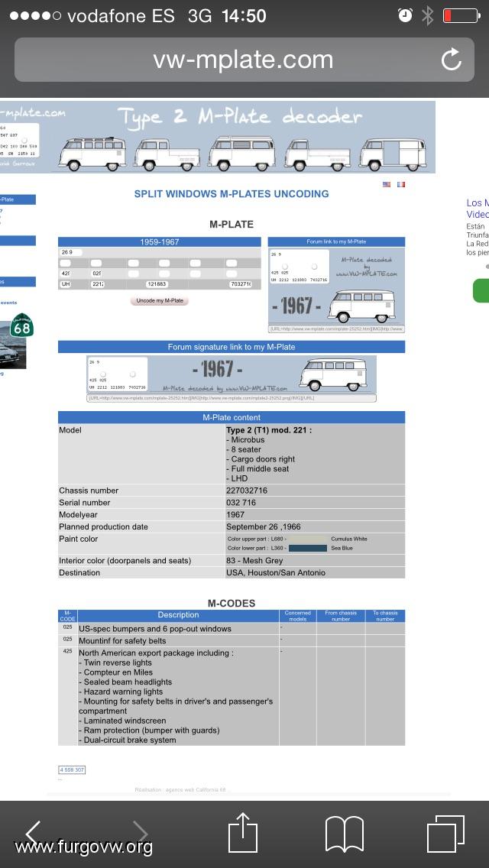489x868 pixels.
Task: Click 'Réalisation : agence web California 68' link
Action: coord(180,789)
